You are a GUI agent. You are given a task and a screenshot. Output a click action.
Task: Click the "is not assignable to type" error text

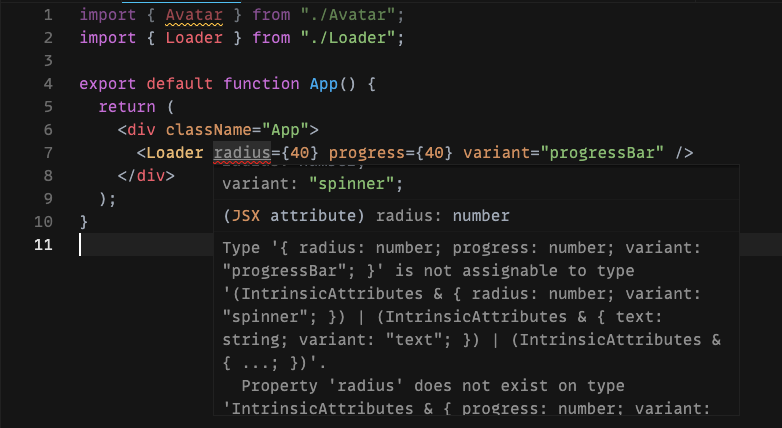click(x=515, y=270)
